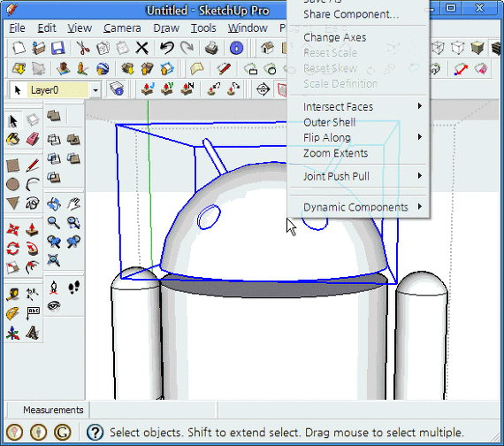Click the Section Plane icon
Screen dimensions: 504x446
point(263,89)
